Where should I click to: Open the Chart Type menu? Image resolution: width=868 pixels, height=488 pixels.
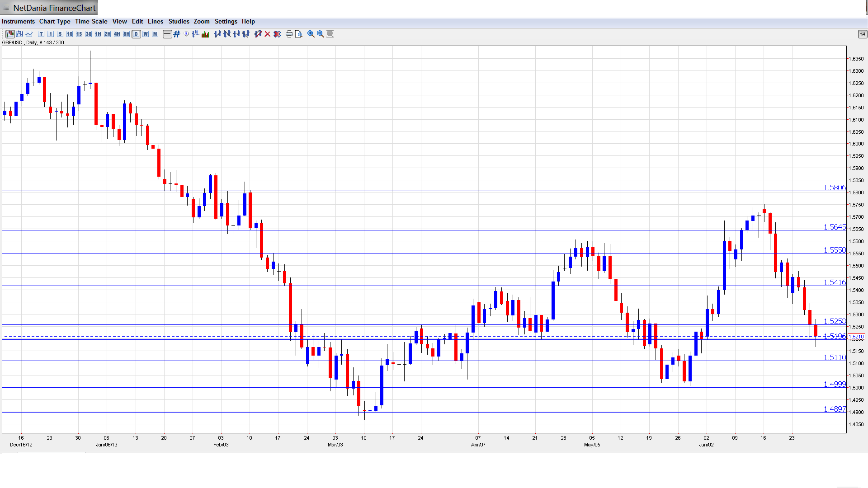55,21
